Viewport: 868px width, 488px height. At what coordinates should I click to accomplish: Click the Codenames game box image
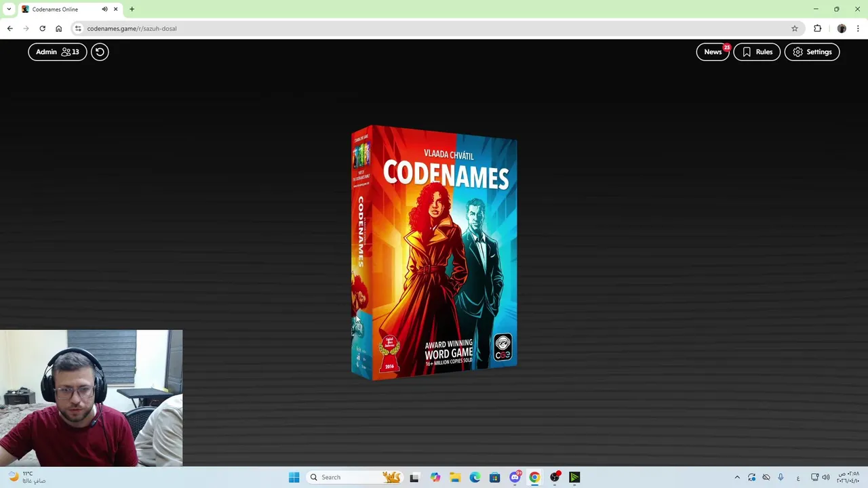pyautogui.click(x=434, y=252)
